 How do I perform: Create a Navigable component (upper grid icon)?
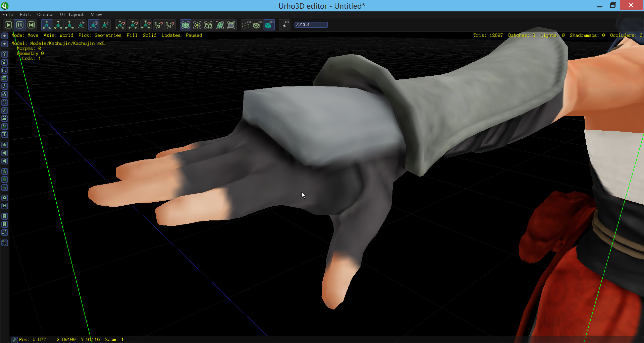pos(5,216)
